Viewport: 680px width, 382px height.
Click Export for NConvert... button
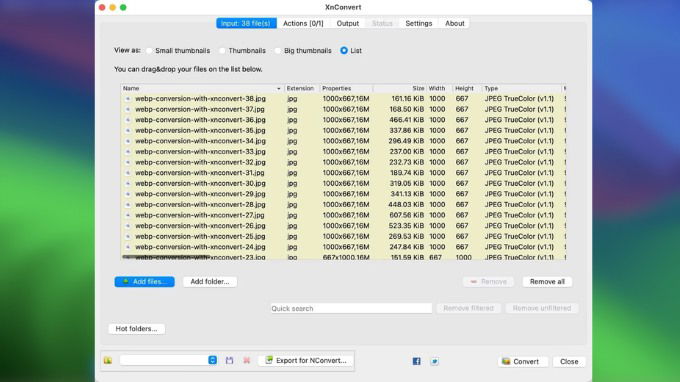click(x=306, y=361)
